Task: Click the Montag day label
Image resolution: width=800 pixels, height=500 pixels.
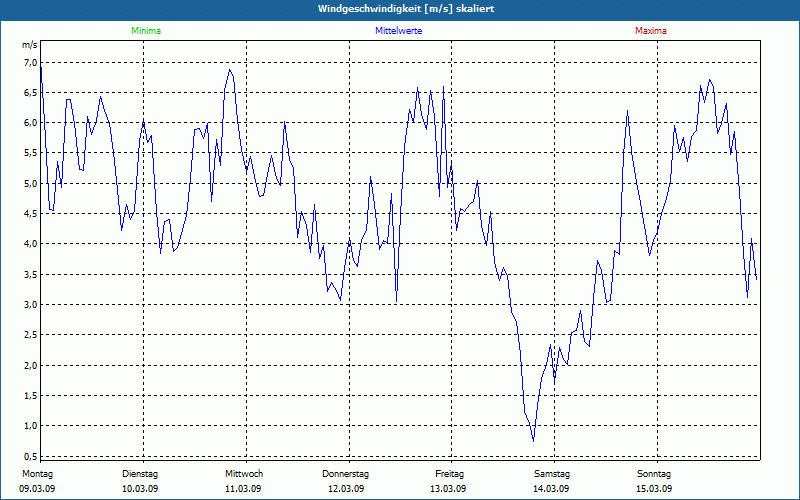Action: 37,474
